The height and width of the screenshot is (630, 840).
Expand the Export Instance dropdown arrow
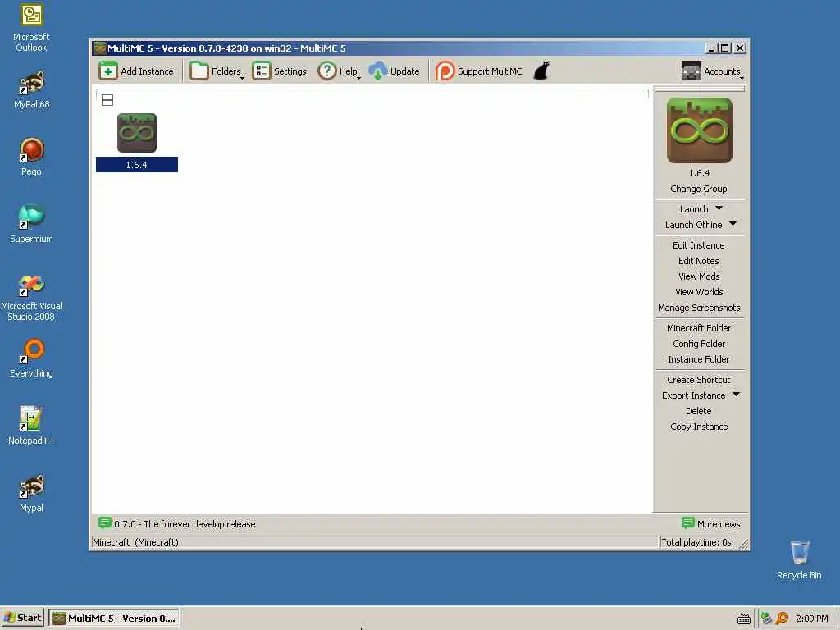point(736,395)
